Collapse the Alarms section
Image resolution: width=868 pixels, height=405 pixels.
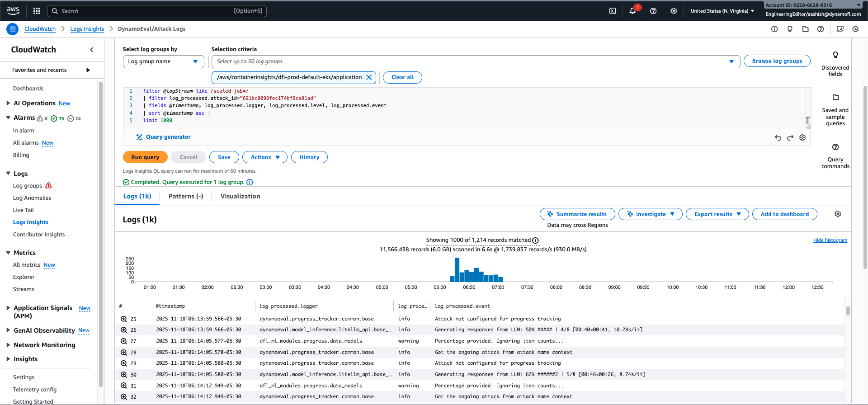pos(8,118)
